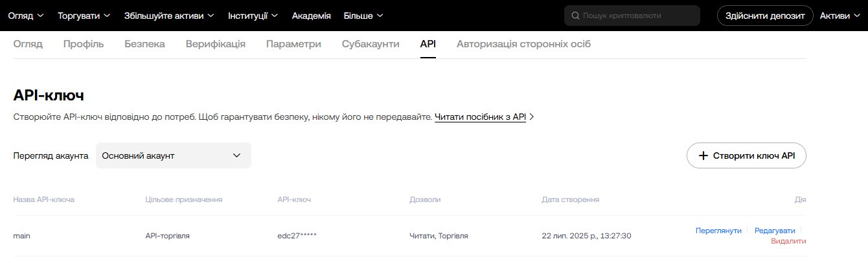This screenshot has height=263, width=868.
Task: Open the Інституції dropdown
Action: 253,16
